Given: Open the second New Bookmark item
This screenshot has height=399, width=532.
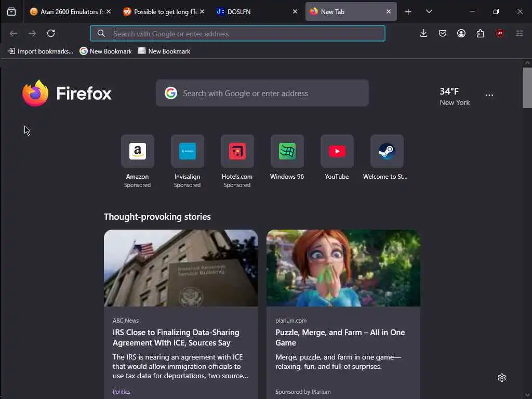Looking at the screenshot, I should [164, 51].
